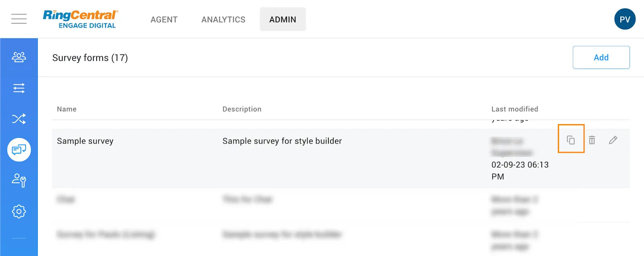The height and width of the screenshot is (256, 644).
Task: Switch to the AGENT tab
Action: click(x=164, y=19)
